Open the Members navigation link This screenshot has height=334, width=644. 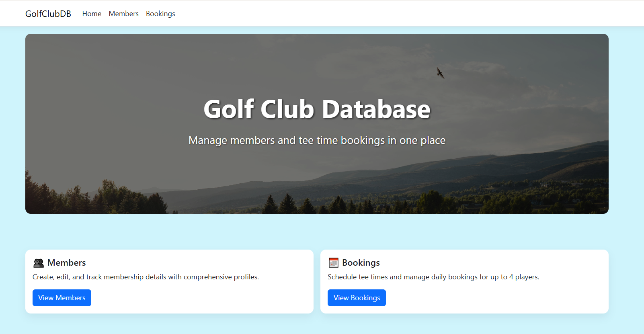124,14
